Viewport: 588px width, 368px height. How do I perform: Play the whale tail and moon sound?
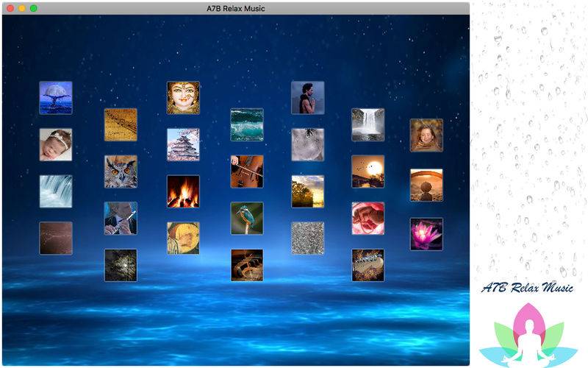tap(56, 98)
